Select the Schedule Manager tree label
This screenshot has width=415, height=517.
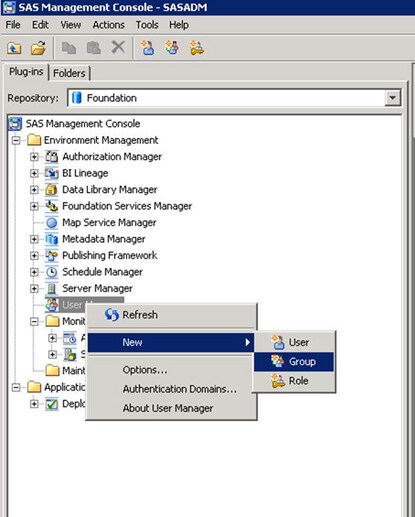102,272
